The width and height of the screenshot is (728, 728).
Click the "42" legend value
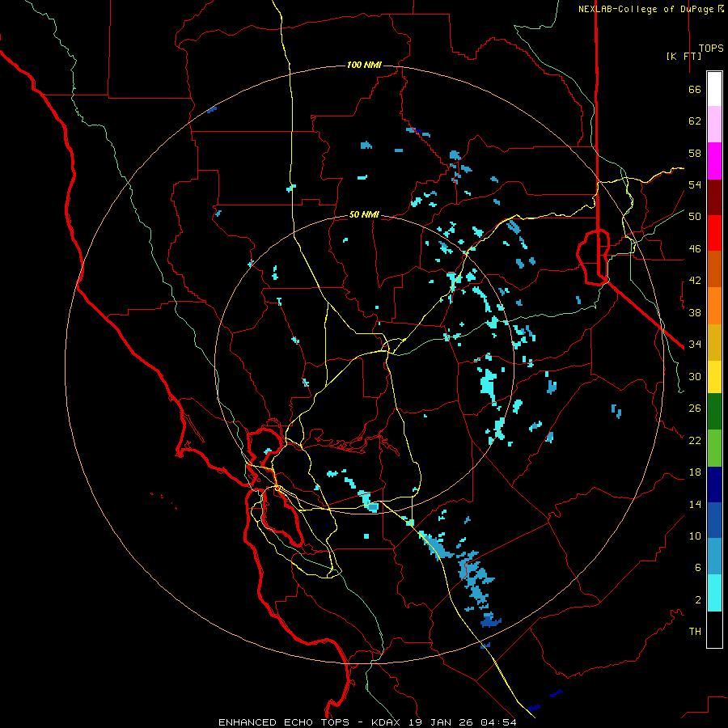(x=695, y=281)
